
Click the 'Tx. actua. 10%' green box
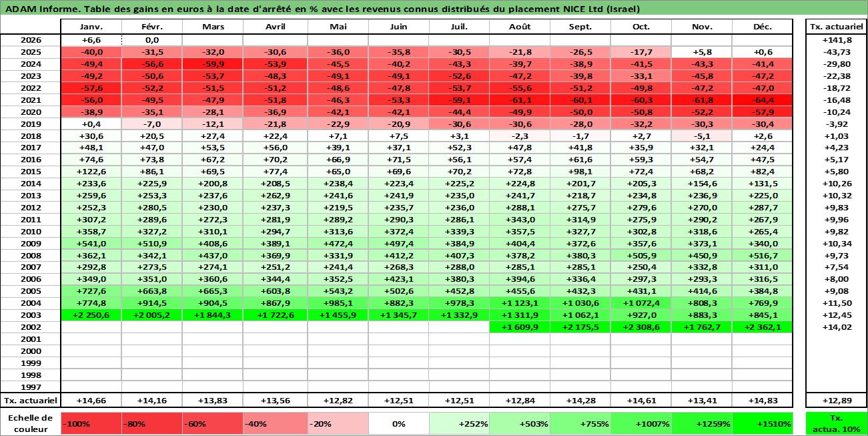(x=836, y=423)
